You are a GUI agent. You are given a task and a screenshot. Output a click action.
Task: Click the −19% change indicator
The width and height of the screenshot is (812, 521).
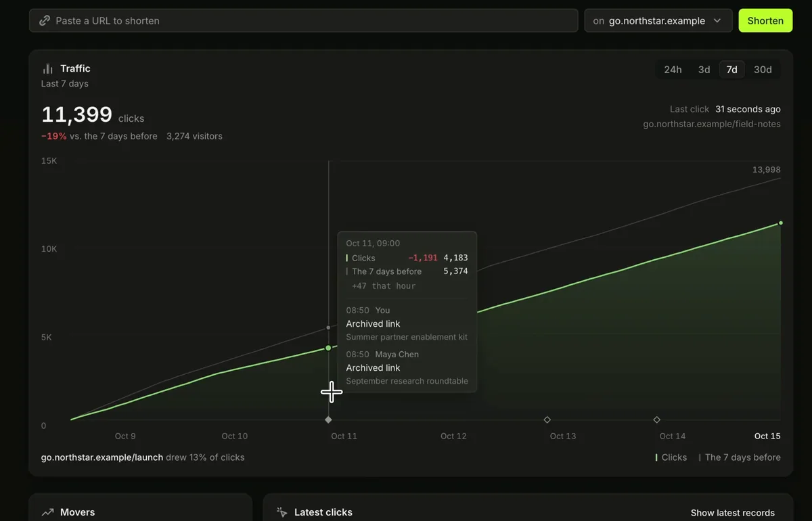tap(54, 136)
